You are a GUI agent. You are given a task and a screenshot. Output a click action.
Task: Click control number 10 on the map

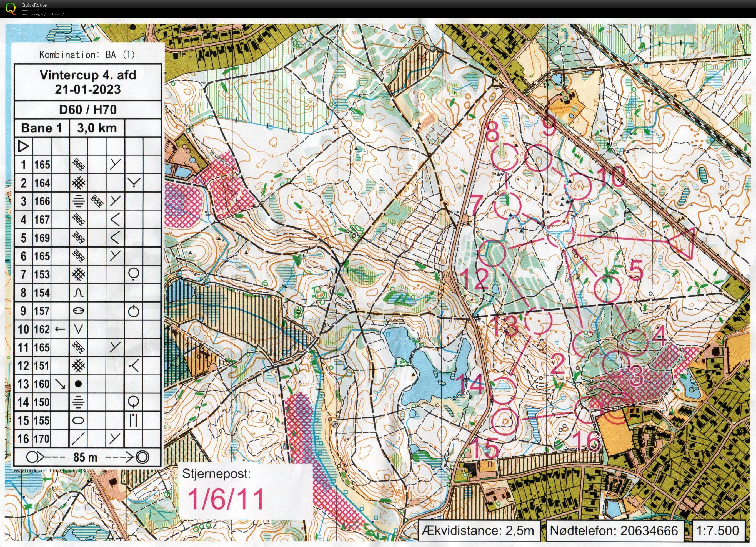click(611, 176)
